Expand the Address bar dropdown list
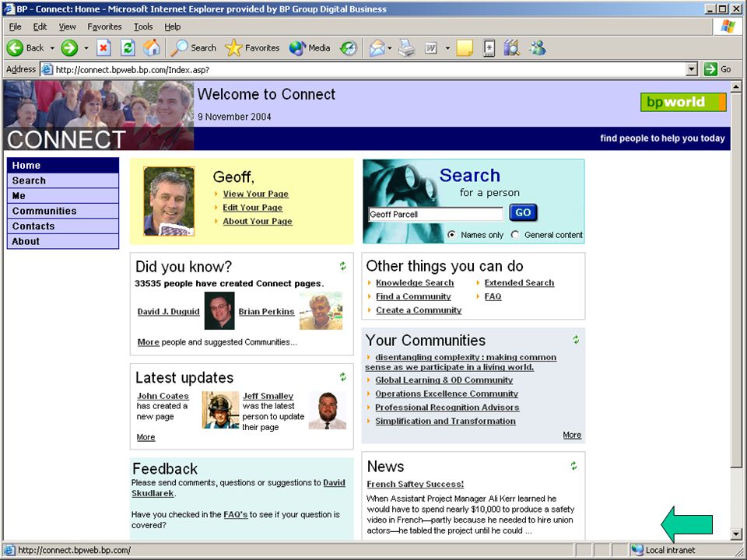The image size is (747, 560). pyautogui.click(x=693, y=69)
